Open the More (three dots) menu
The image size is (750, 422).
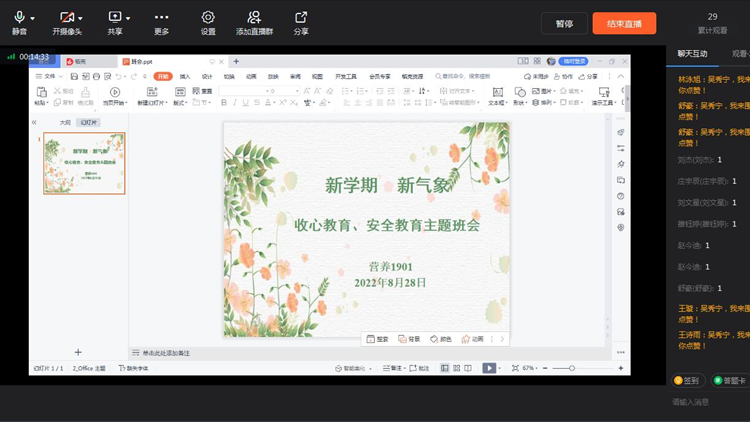161,18
